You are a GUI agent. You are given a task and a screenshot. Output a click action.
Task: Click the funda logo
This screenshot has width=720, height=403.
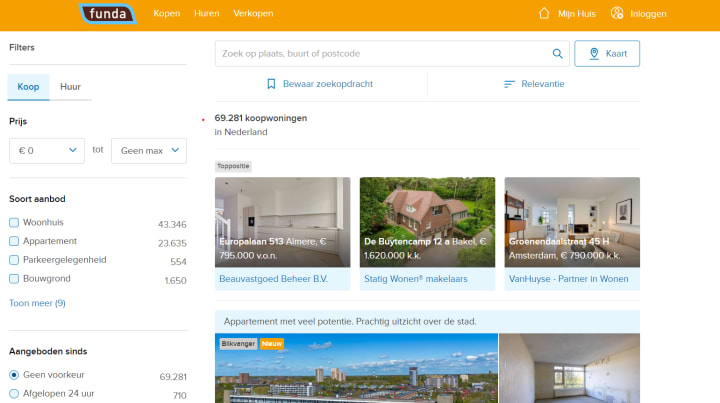coord(107,14)
